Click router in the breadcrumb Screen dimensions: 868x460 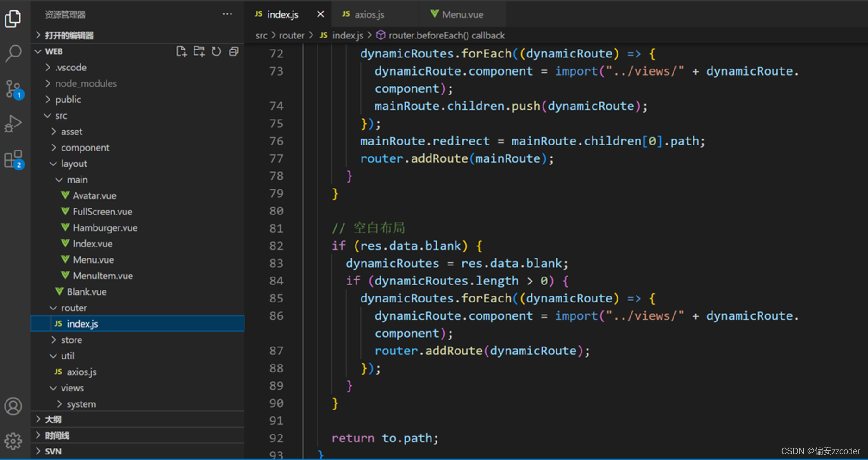click(x=292, y=35)
